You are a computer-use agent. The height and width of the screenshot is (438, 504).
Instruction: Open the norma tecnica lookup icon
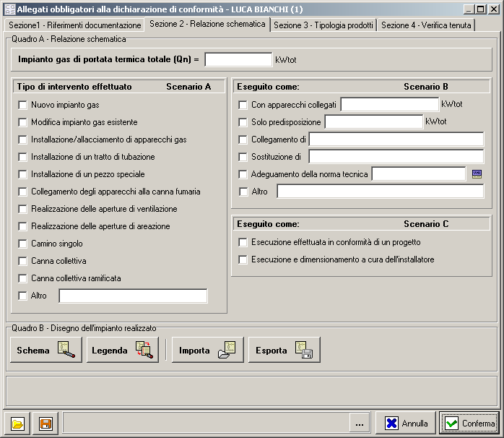coord(477,174)
